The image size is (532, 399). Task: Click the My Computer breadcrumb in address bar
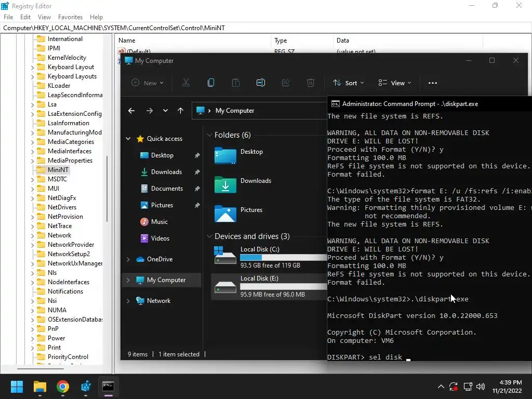235,111
